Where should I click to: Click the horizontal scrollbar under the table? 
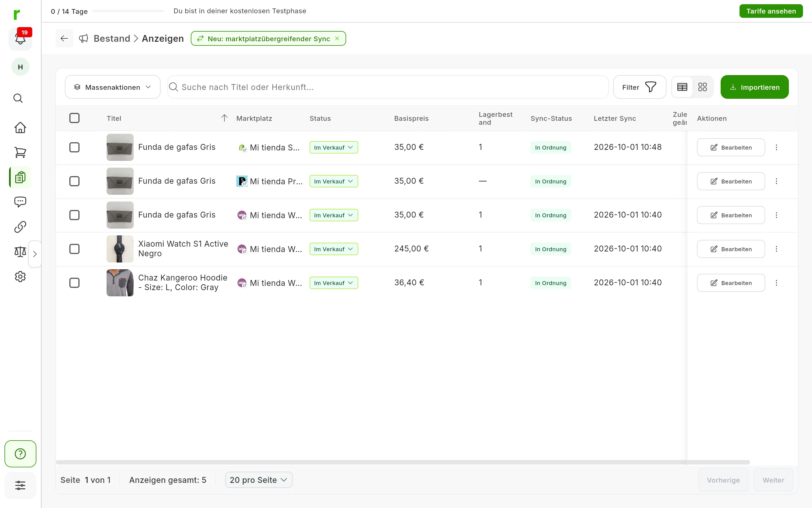tap(403, 462)
